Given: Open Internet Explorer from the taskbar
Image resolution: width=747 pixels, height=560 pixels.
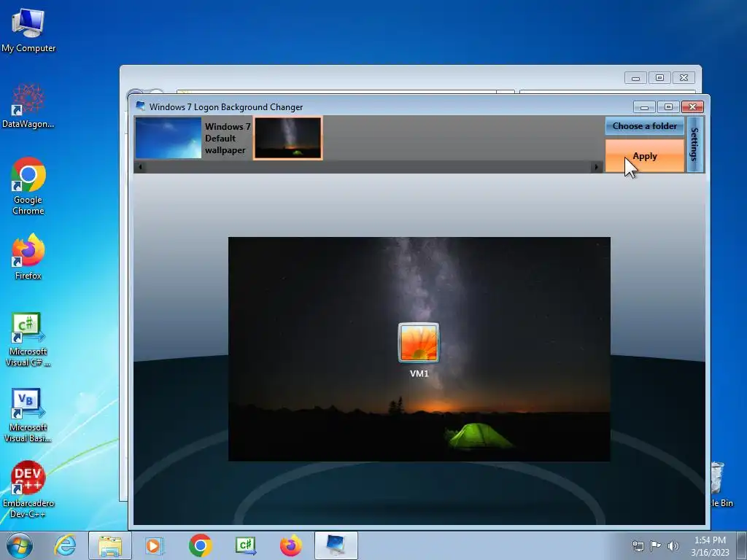Looking at the screenshot, I should 65,545.
